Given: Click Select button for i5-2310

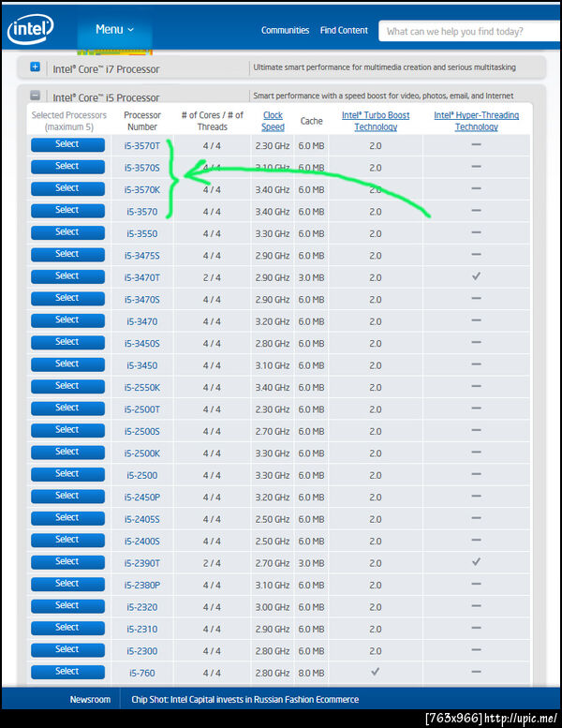Looking at the screenshot, I should 67,628.
